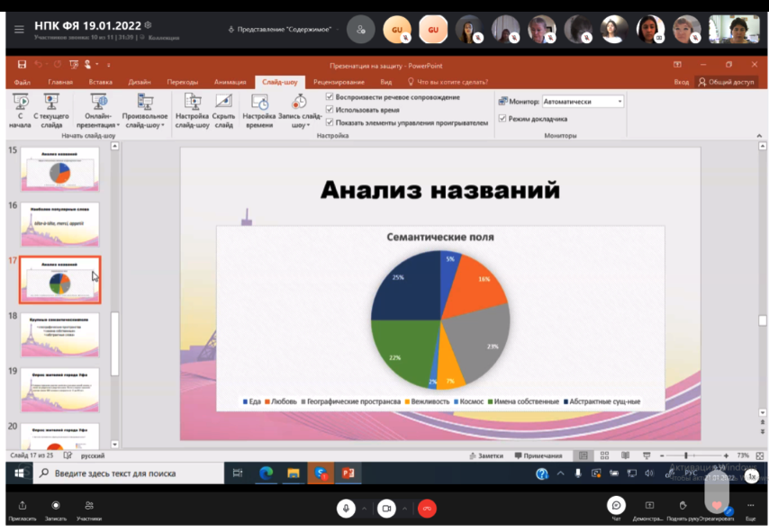Start slideshow from beginning (С начала)
The height and width of the screenshot is (532, 769).
click(20, 103)
